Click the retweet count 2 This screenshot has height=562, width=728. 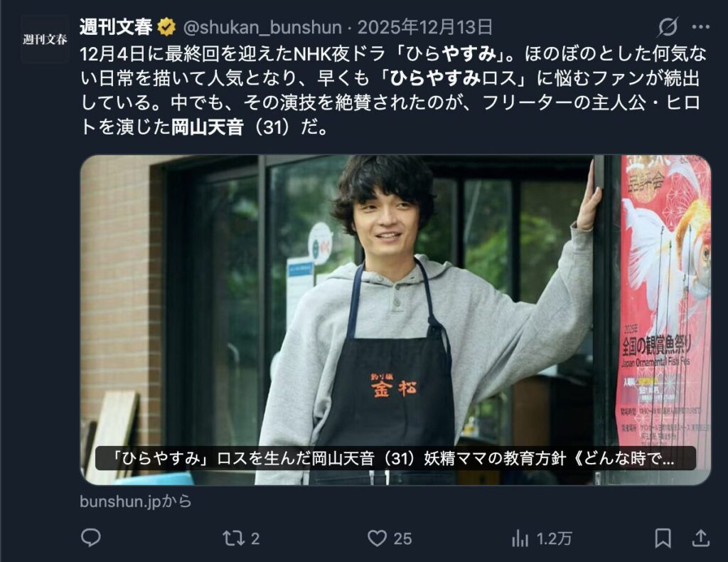coord(255,539)
